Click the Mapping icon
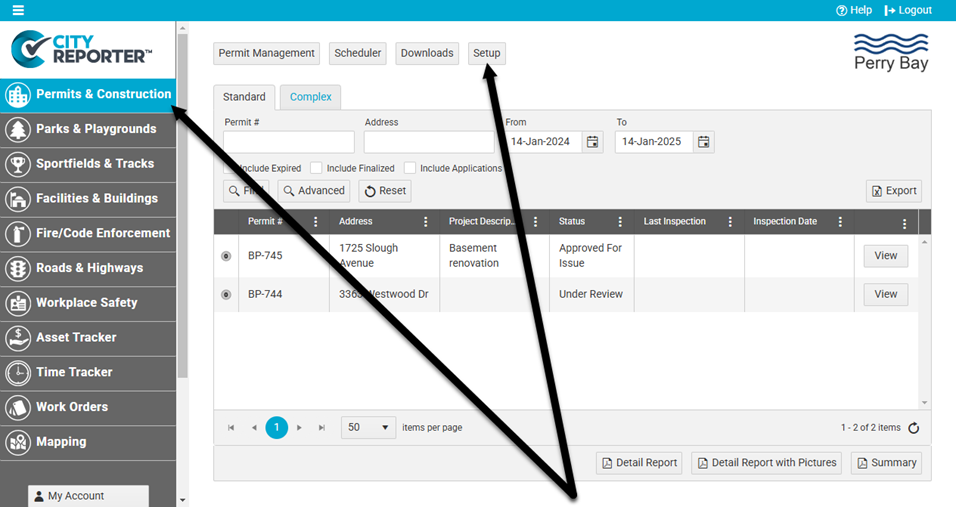The image size is (956, 507). point(18,442)
